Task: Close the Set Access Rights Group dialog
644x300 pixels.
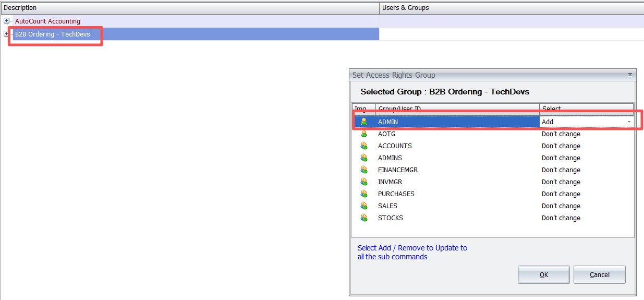Action: tap(630, 75)
